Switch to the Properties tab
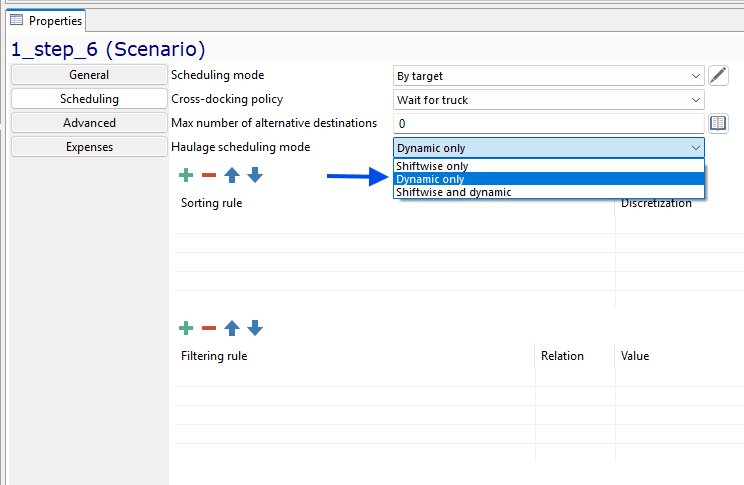 pyautogui.click(x=46, y=20)
